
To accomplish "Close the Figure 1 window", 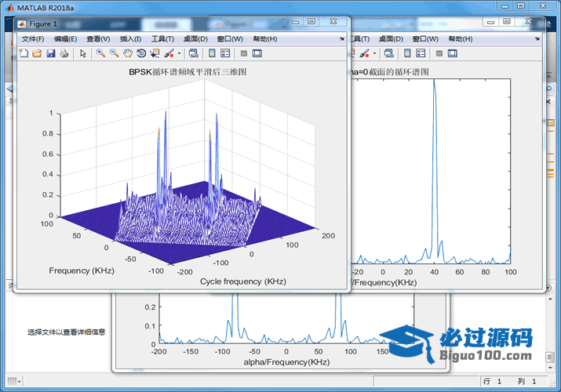I will pyautogui.click(x=333, y=21).
